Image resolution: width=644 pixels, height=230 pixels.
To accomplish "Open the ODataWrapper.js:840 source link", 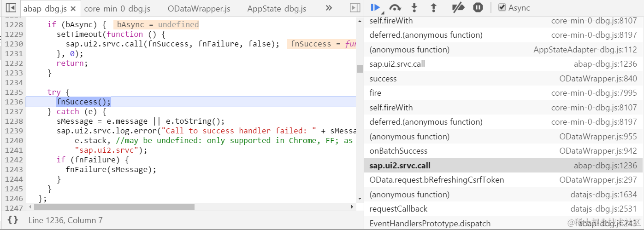I will pos(598,79).
